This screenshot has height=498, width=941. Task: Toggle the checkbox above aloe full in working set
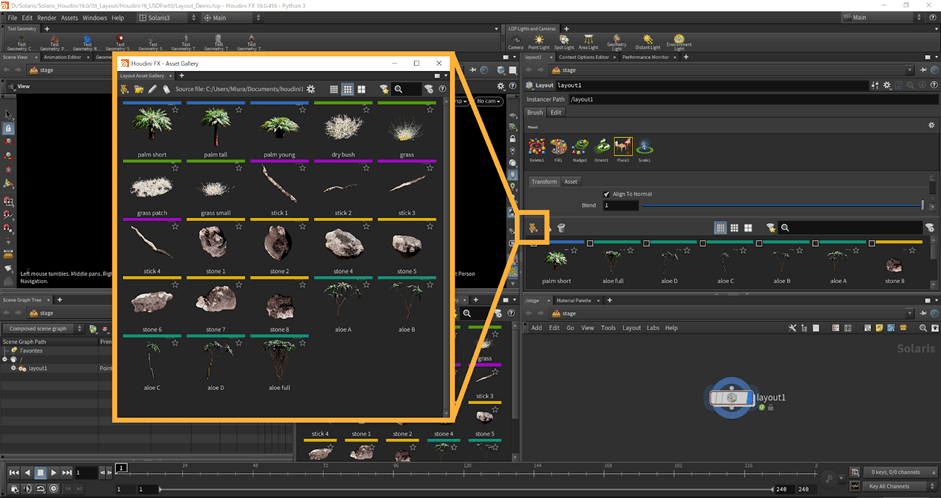pyautogui.click(x=590, y=243)
